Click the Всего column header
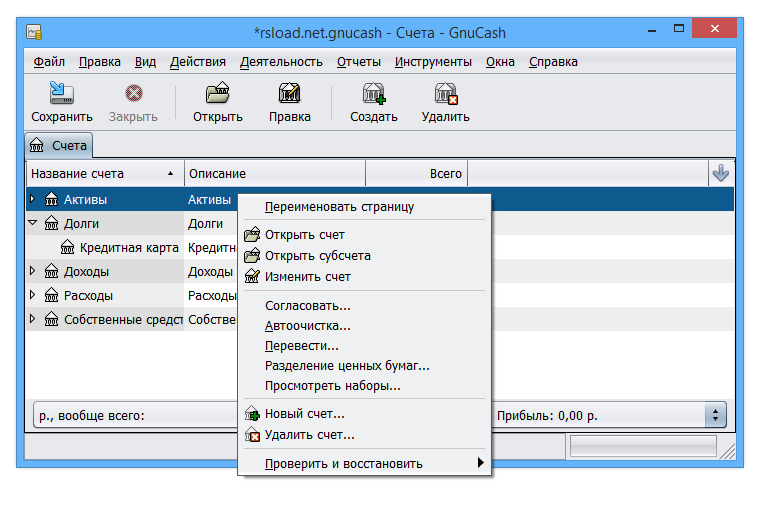Screen dimensions: 776x530 pos(417,174)
